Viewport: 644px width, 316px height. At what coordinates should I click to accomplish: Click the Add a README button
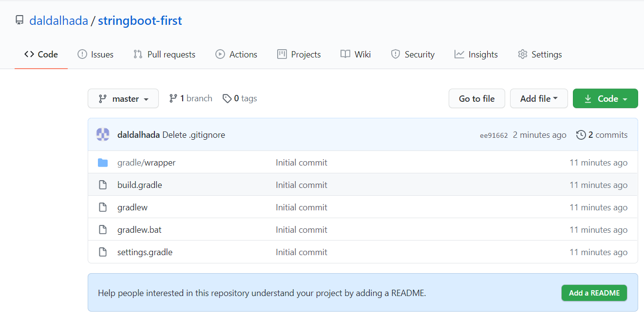click(x=594, y=293)
